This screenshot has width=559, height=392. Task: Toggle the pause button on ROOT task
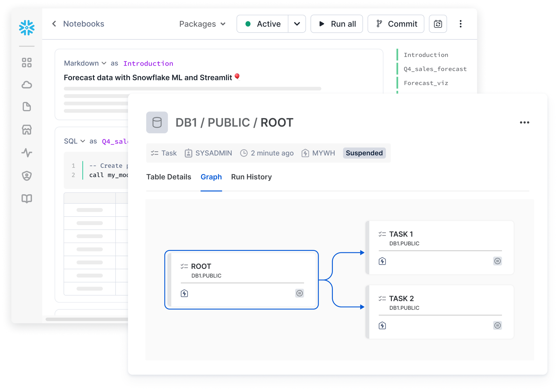(299, 293)
